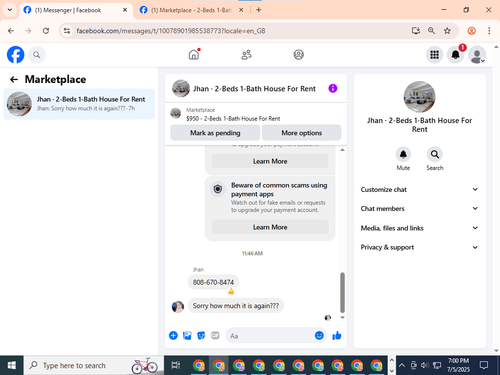Click the address bar URL
The height and width of the screenshot is (375, 500).
[x=171, y=31]
